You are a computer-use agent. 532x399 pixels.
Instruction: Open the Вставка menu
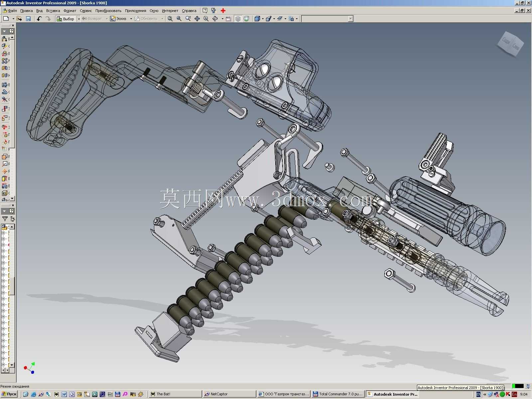point(53,11)
